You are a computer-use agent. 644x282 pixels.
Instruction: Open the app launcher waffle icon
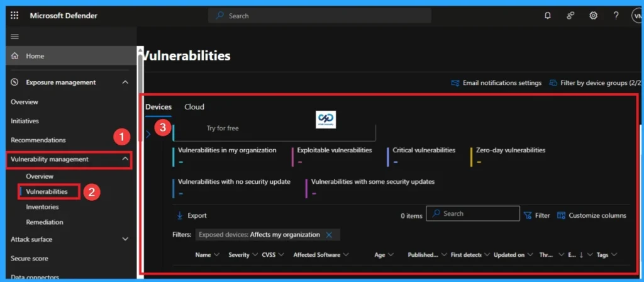14,16
